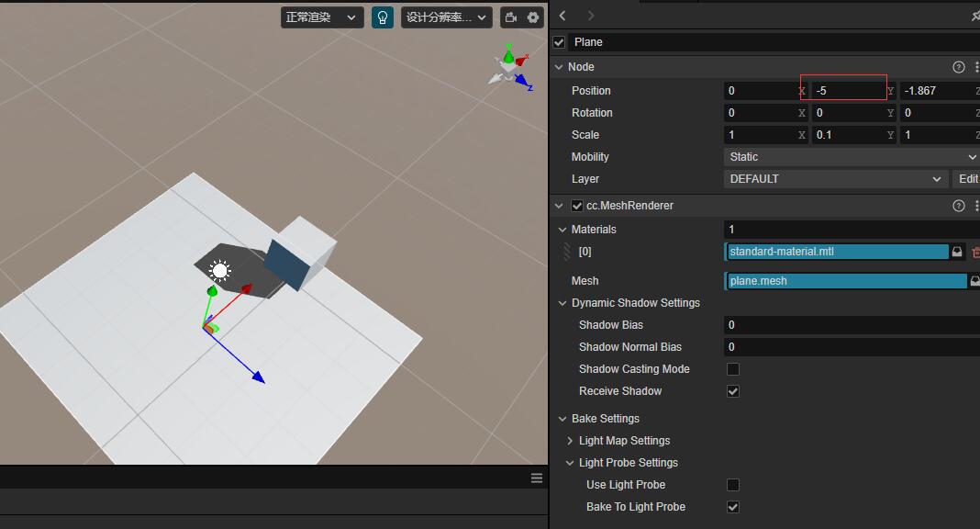Click the Mesh property label

click(585, 281)
